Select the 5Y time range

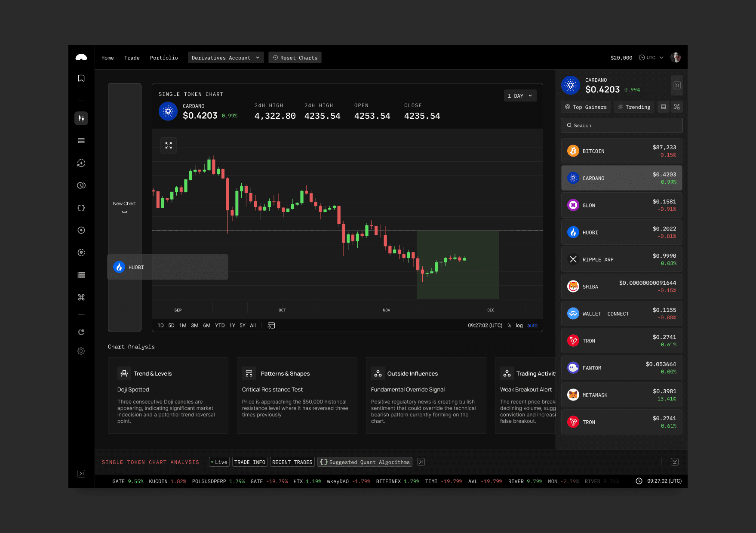(x=243, y=326)
